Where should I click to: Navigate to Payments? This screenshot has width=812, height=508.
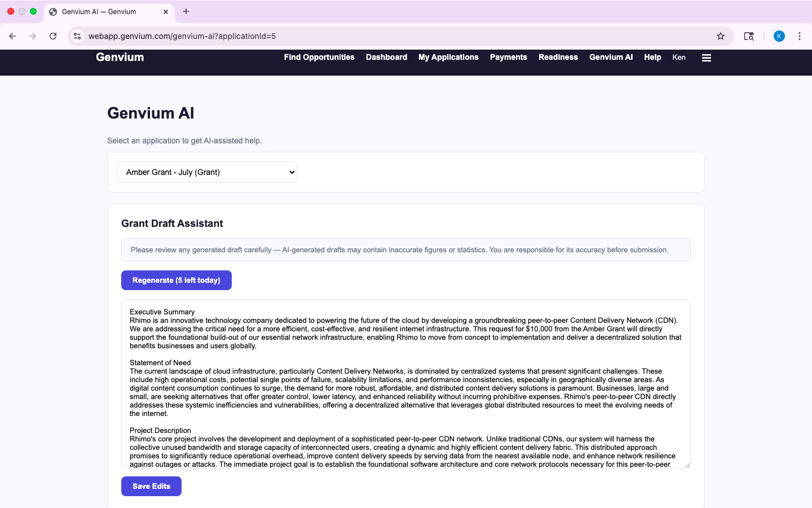pyautogui.click(x=509, y=57)
